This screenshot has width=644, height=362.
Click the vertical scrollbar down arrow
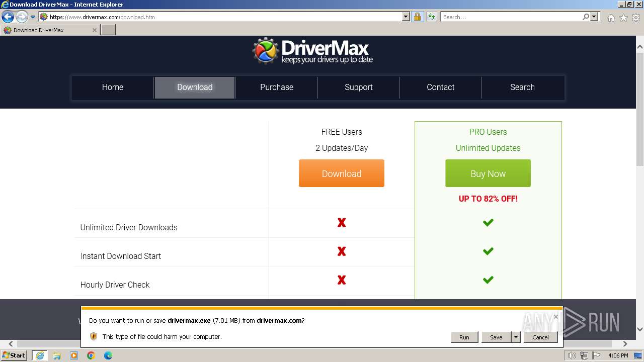tap(639, 329)
